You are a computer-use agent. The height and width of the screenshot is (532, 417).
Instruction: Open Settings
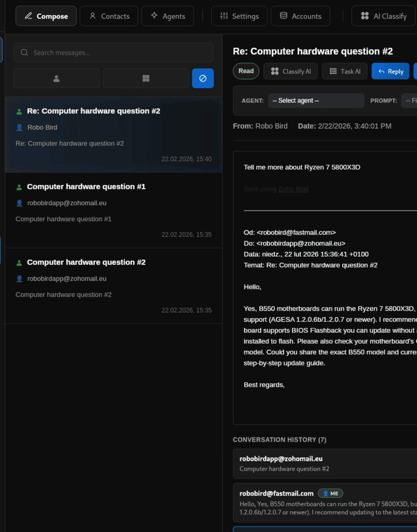point(239,16)
